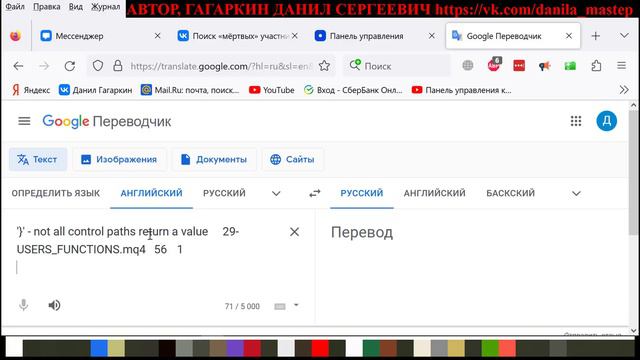Image resolution: width=640 pixels, height=360 pixels.
Task: Click the Firefox logo icon
Action: pyautogui.click(x=16, y=36)
